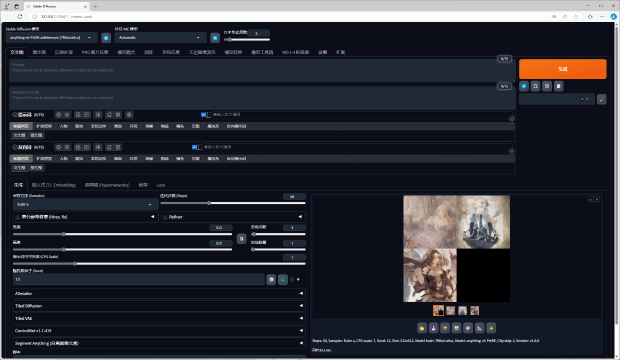The height and width of the screenshot is (360, 620).
Task: Click the orange Generate button
Action: [x=562, y=69]
